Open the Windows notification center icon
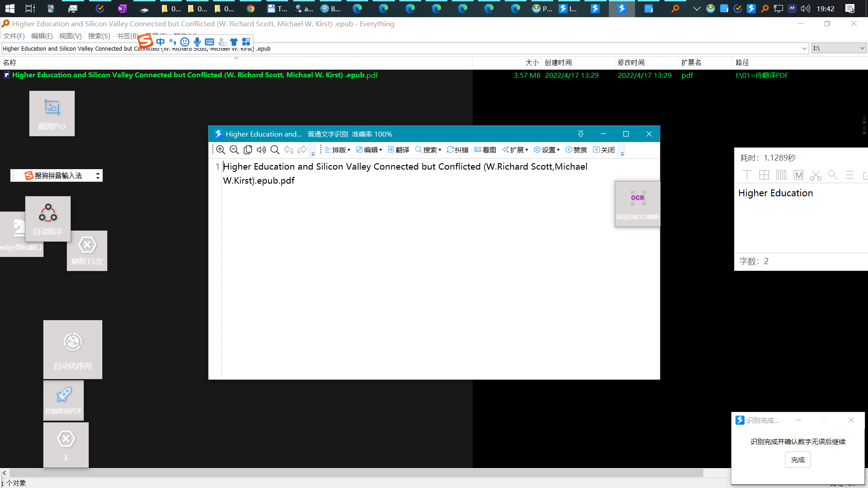This screenshot has width=868, height=488. point(850,9)
